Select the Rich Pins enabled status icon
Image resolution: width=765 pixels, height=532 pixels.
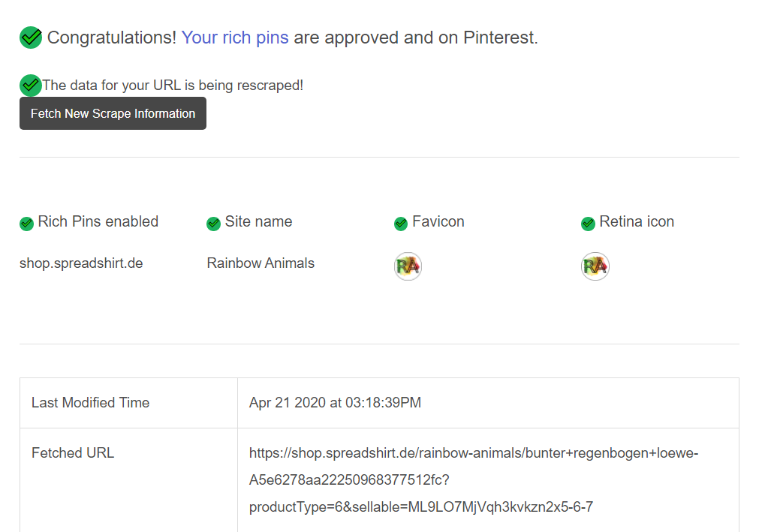26,223
